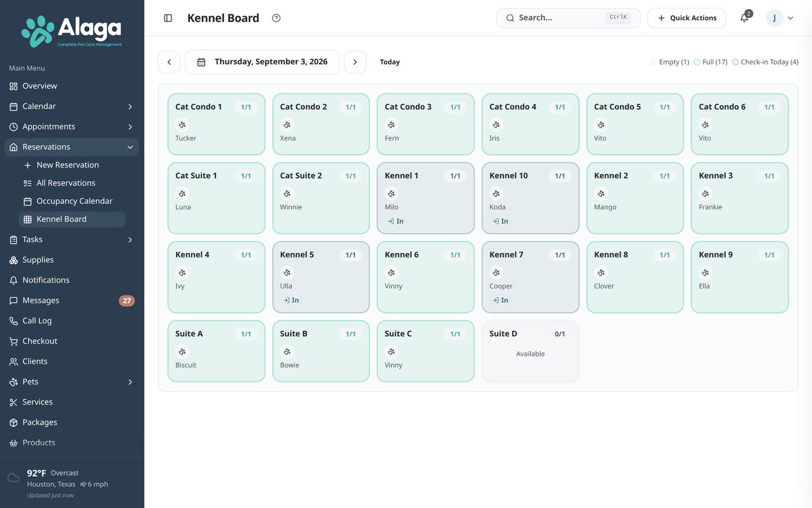Screen dimensions: 812x508
Task: Toggle the Empty (1) legend filter
Action: point(669,62)
